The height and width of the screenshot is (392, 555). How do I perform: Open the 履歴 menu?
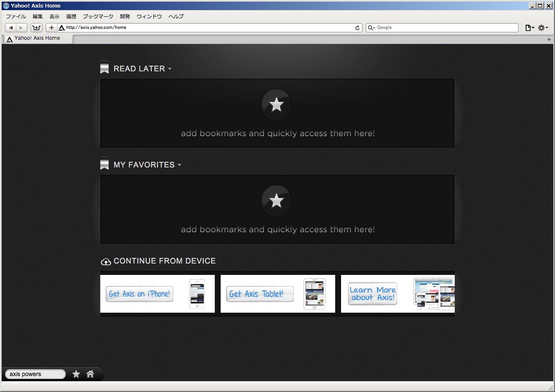click(x=71, y=16)
